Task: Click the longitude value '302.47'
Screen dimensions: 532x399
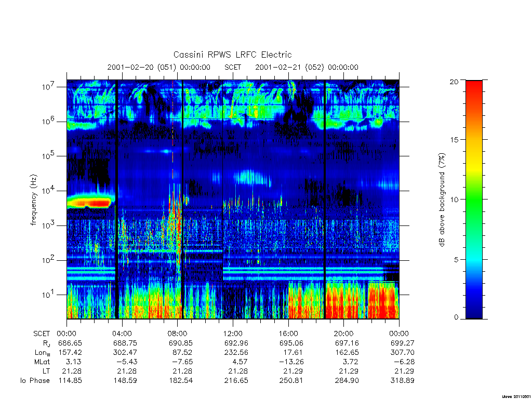Action: point(125,353)
